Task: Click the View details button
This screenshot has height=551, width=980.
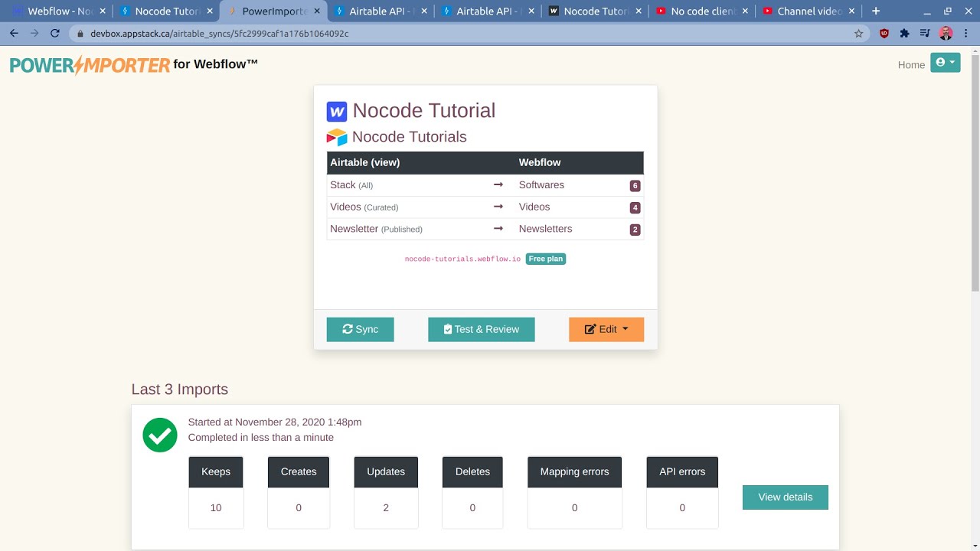Action: click(786, 497)
